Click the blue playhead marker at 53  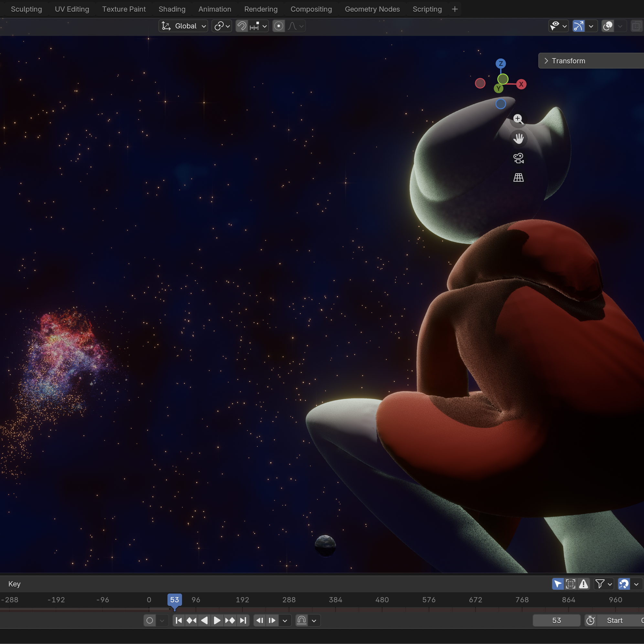click(174, 600)
